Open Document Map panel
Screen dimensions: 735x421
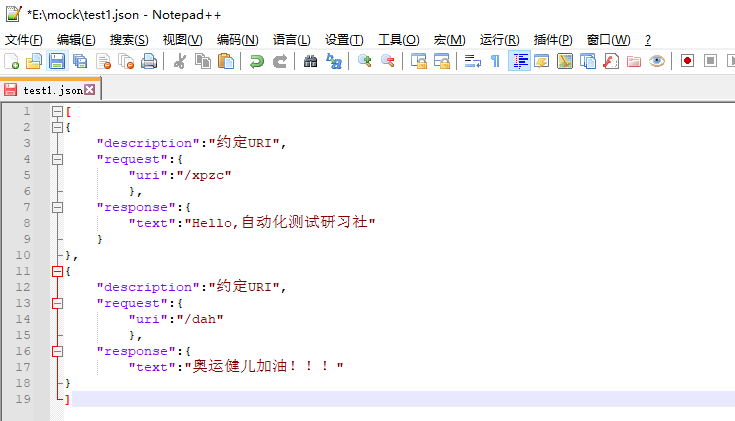565,61
